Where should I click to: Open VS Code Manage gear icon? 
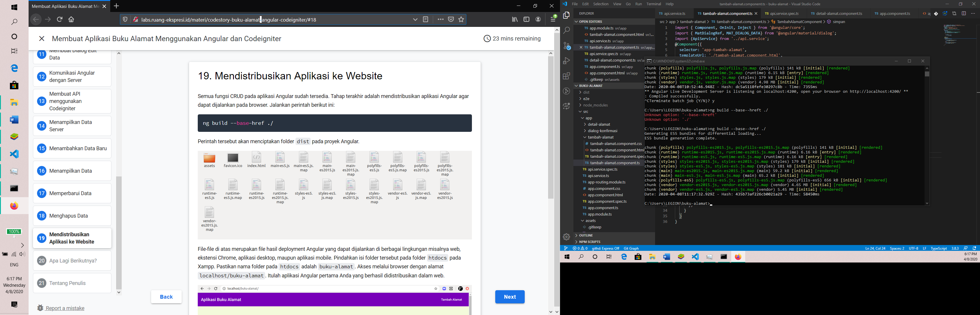click(566, 237)
